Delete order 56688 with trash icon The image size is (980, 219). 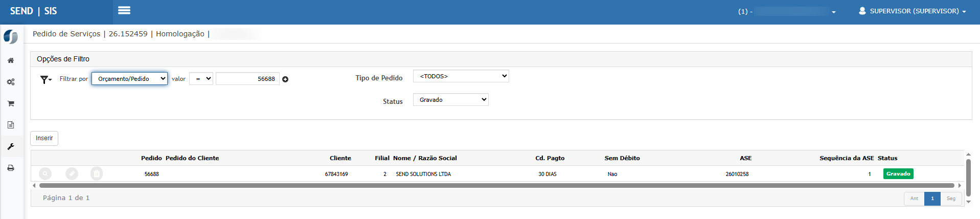[x=97, y=174]
